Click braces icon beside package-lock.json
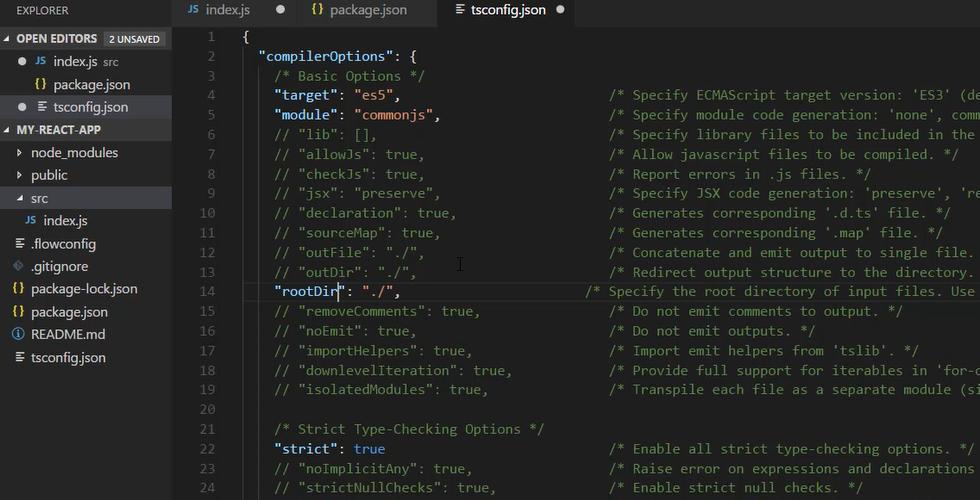 19,289
